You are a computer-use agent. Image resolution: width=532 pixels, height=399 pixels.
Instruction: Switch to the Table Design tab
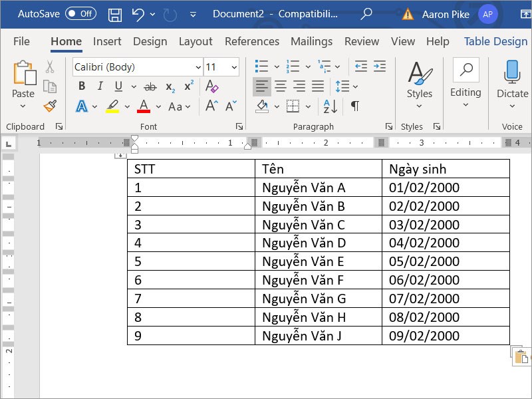point(495,41)
